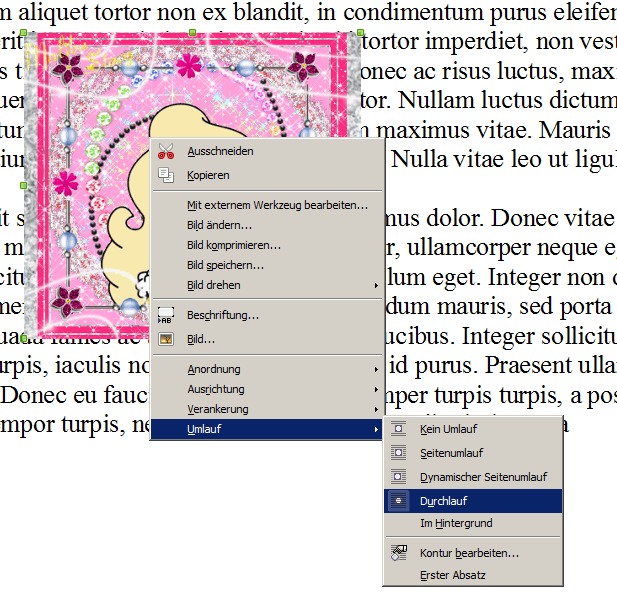
Task: Choose Kopieren from context menu
Action: [267, 175]
